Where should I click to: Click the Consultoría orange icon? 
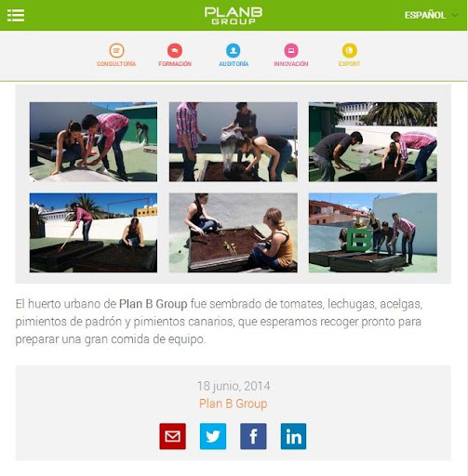click(116, 50)
